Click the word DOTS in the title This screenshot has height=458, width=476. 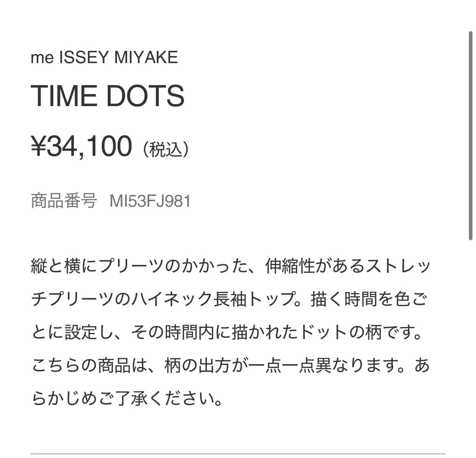pyautogui.click(x=145, y=96)
